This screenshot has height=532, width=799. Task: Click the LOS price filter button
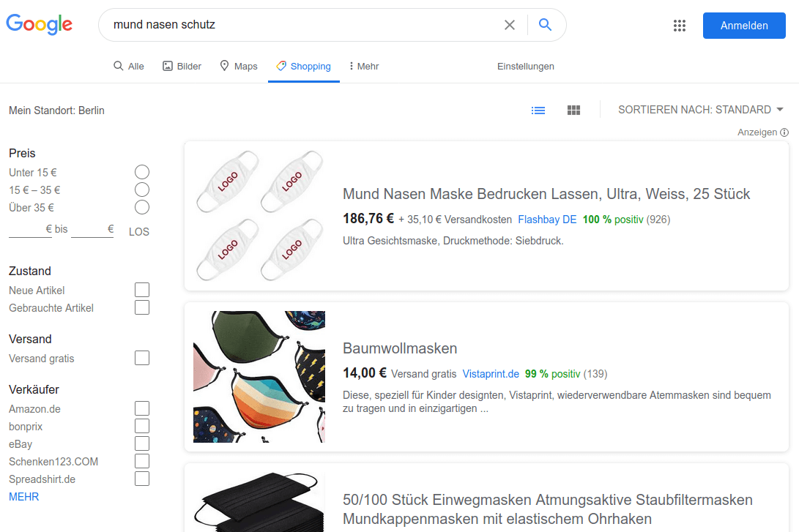(x=138, y=232)
